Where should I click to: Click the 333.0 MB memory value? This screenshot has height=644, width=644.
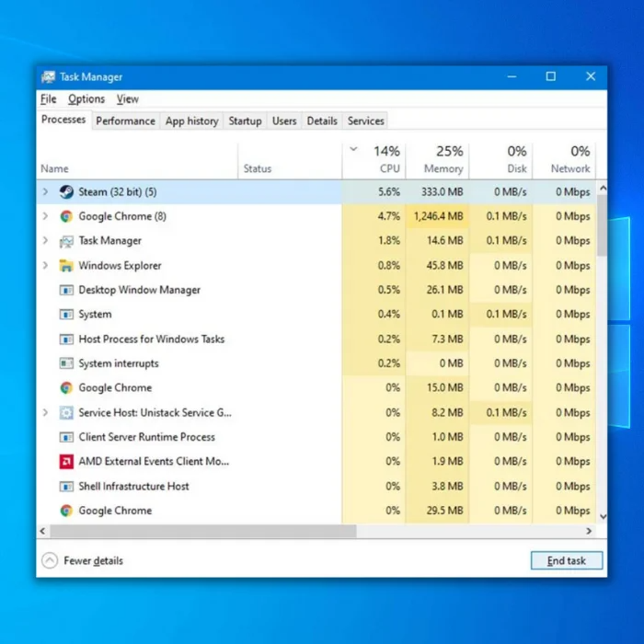coord(442,191)
